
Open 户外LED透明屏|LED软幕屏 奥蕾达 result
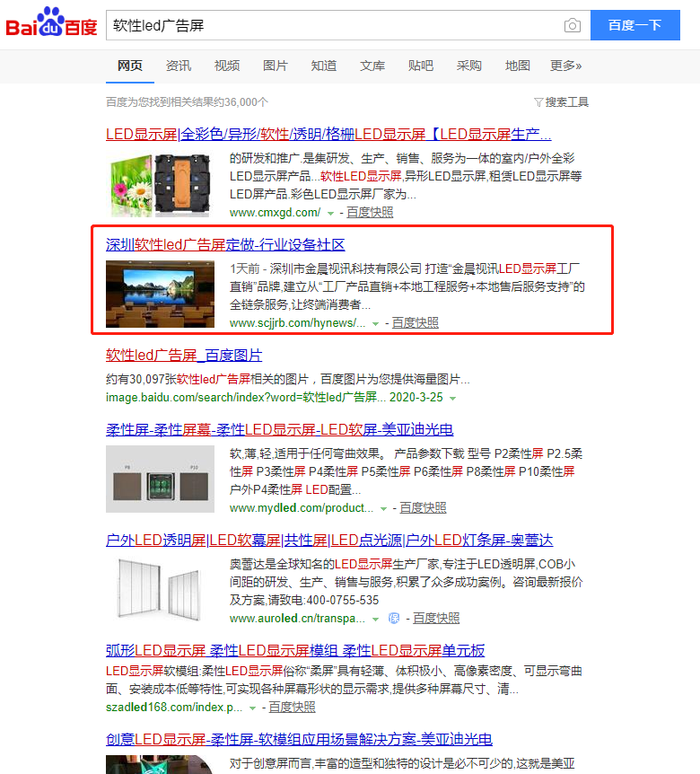tap(329, 540)
